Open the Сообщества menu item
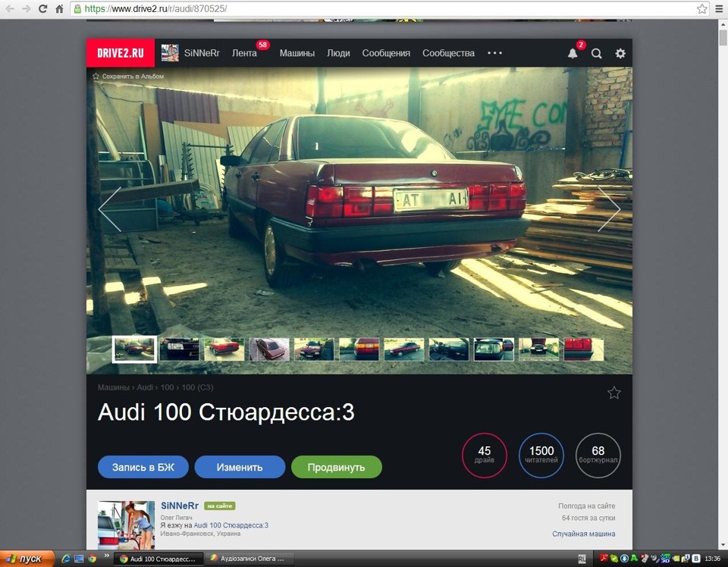Screen dimensions: 728x567 [448, 53]
